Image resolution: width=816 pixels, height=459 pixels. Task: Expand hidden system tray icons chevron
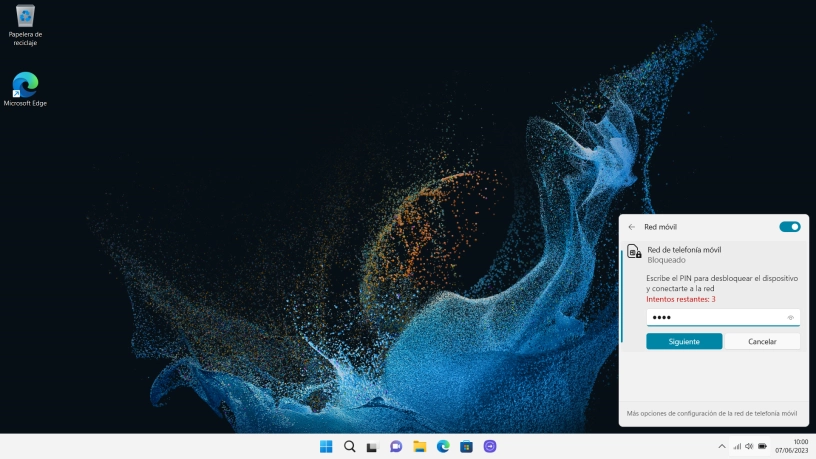point(722,446)
